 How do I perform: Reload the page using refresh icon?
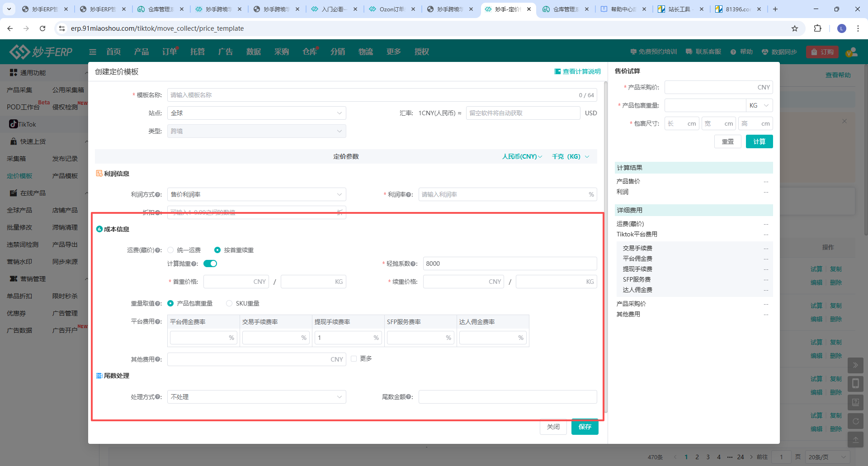pyautogui.click(x=42, y=28)
